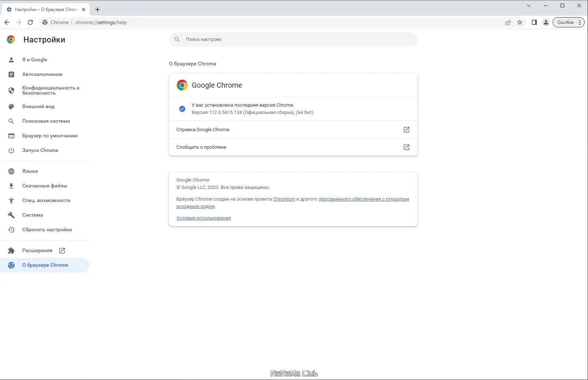The height and width of the screenshot is (380, 588).
Task: Open the side panel icon
Action: point(534,22)
